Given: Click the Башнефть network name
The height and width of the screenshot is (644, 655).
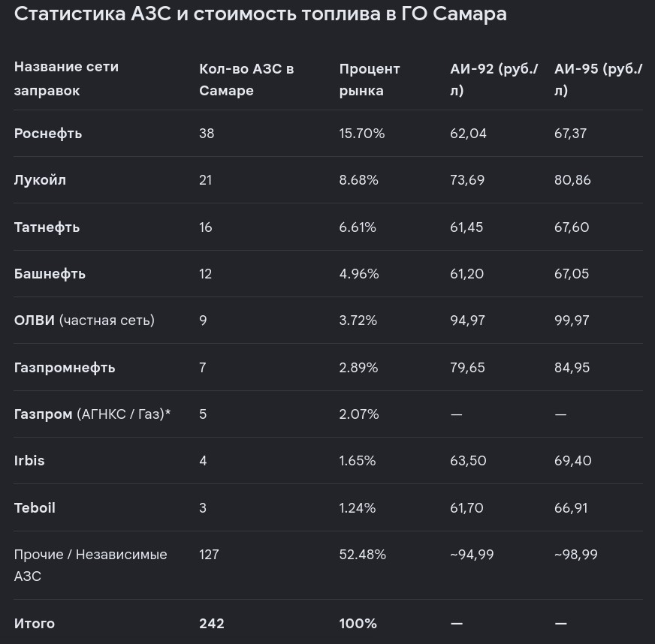Looking at the screenshot, I should pyautogui.click(x=50, y=274).
